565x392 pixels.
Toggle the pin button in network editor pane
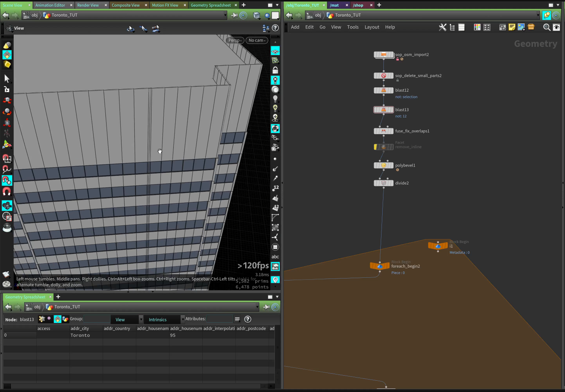point(547,15)
